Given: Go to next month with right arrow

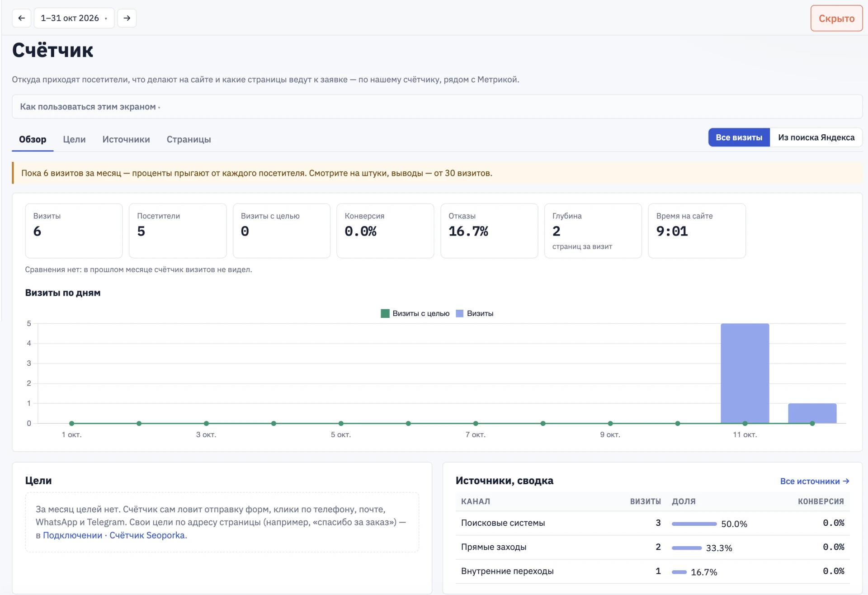Looking at the screenshot, I should pos(127,18).
